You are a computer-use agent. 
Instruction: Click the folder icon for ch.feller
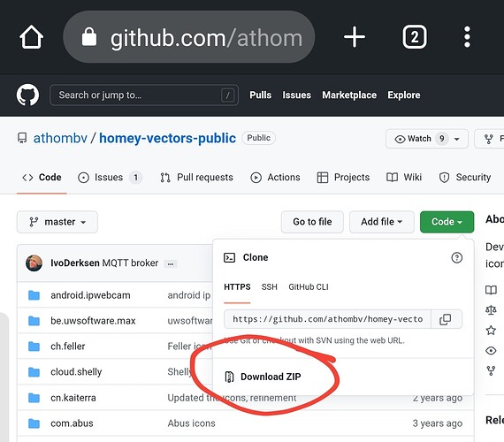click(34, 347)
